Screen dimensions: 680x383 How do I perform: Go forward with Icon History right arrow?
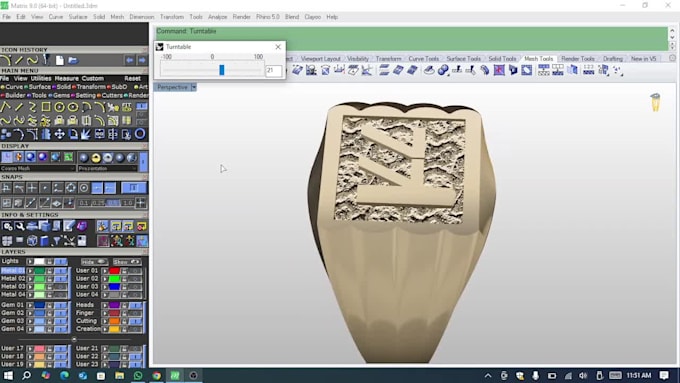click(142, 60)
